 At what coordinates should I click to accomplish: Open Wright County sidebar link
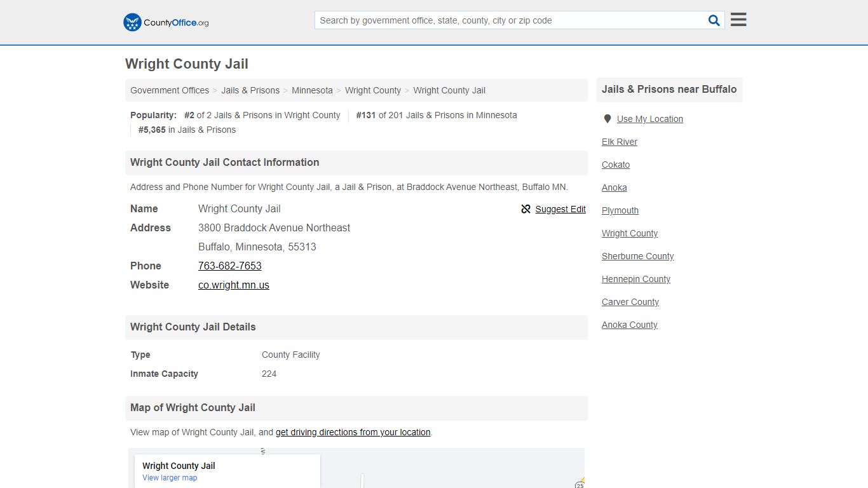click(x=630, y=233)
